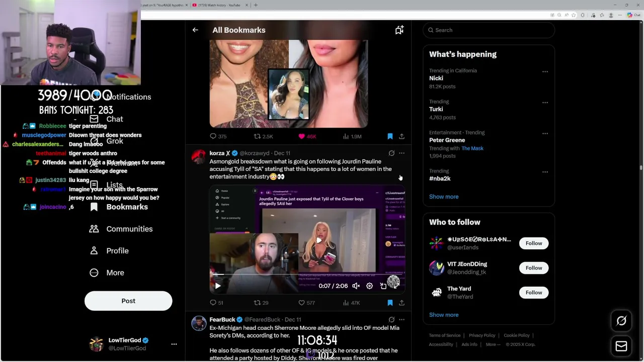Open a new browser tab
The height and width of the screenshot is (362, 644).
coord(256,5)
